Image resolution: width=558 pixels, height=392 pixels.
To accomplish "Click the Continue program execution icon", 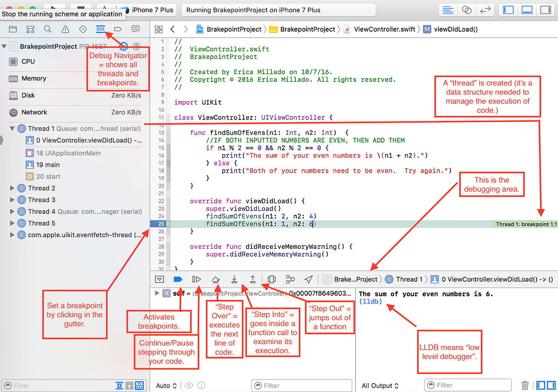I will point(196,279).
